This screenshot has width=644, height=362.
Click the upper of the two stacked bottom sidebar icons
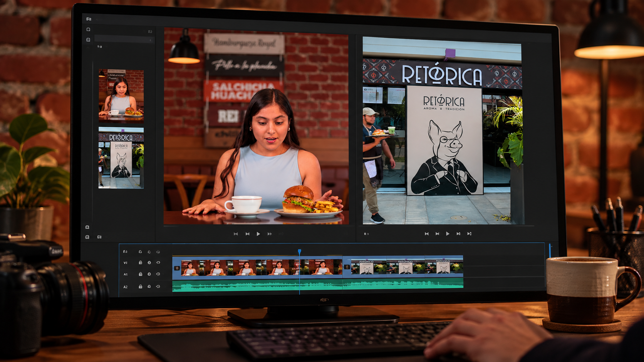coord(87,227)
